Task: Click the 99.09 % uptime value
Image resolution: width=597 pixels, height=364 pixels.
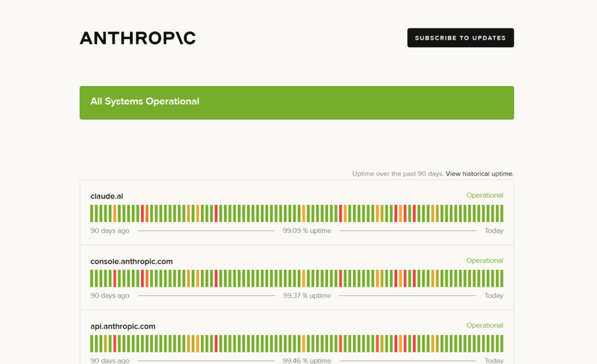Action: coord(307,231)
